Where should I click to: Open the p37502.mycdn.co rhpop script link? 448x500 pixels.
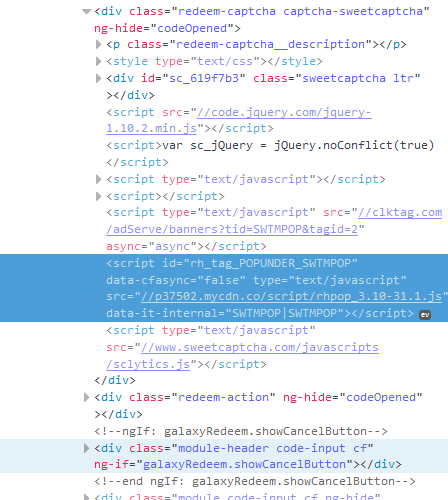pos(291,296)
